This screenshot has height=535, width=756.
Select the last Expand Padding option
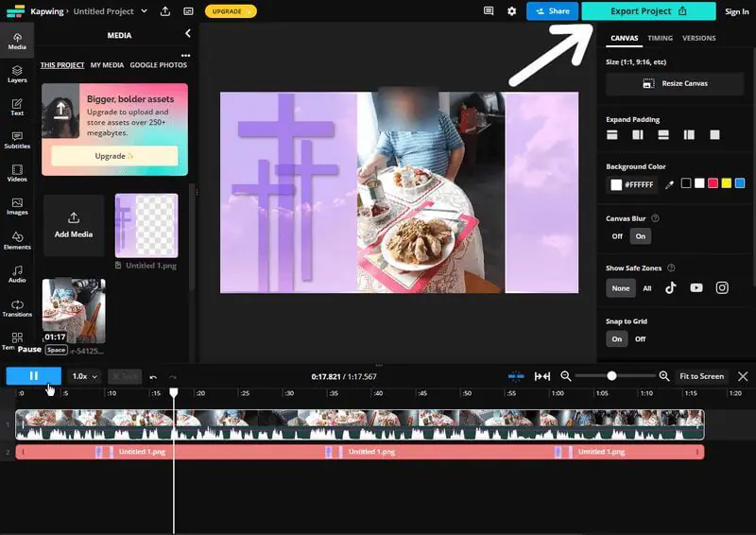coord(714,135)
